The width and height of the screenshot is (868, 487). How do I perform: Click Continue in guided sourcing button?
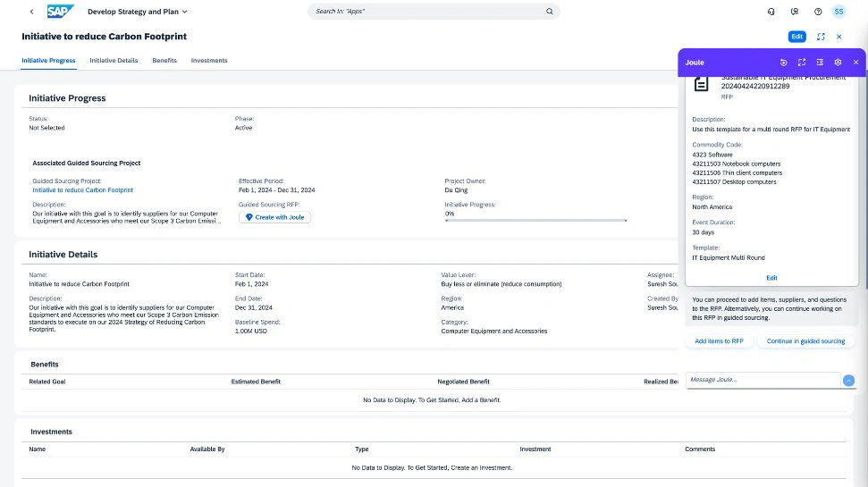(x=805, y=341)
